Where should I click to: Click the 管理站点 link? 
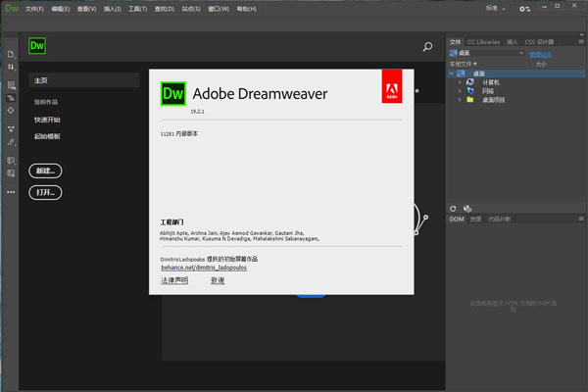click(x=540, y=55)
